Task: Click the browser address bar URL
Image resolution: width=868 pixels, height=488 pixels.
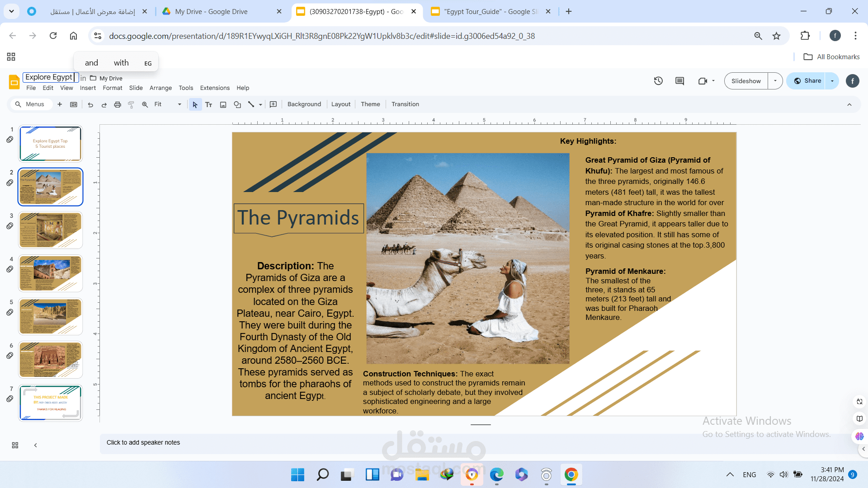Action: point(321,36)
